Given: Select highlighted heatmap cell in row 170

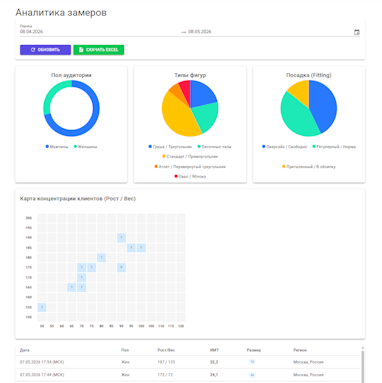Looking at the screenshot, I should tap(81, 277).
